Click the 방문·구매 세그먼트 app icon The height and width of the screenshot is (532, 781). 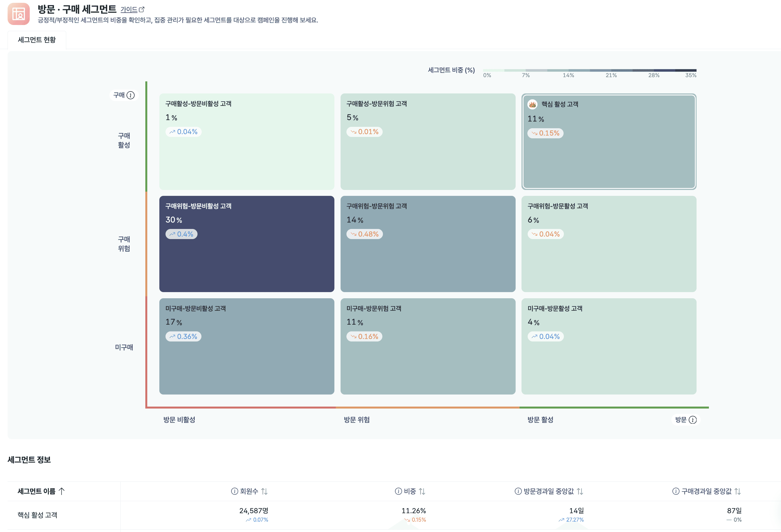click(19, 14)
